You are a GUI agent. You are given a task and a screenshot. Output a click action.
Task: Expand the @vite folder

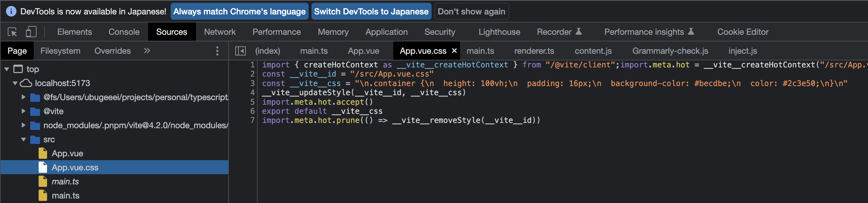24,111
